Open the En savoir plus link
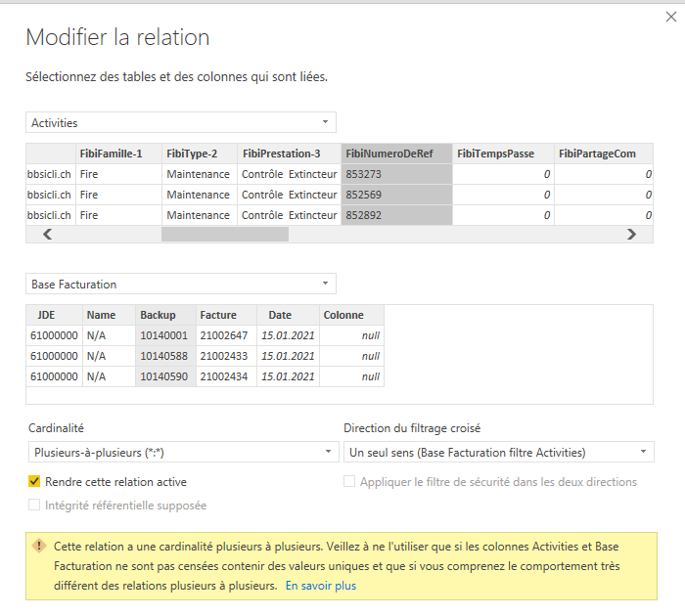Screen dimensions: 685x616 321,586
